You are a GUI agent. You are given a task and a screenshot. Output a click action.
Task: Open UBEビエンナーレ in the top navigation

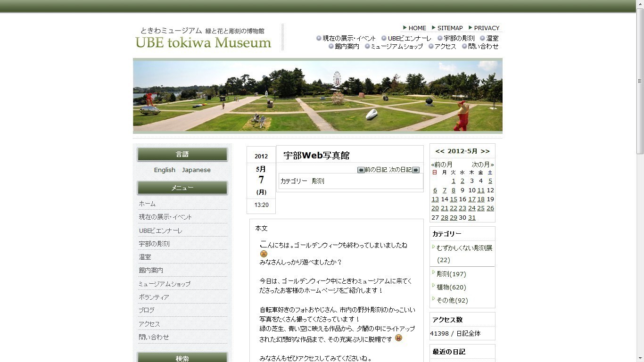(409, 39)
